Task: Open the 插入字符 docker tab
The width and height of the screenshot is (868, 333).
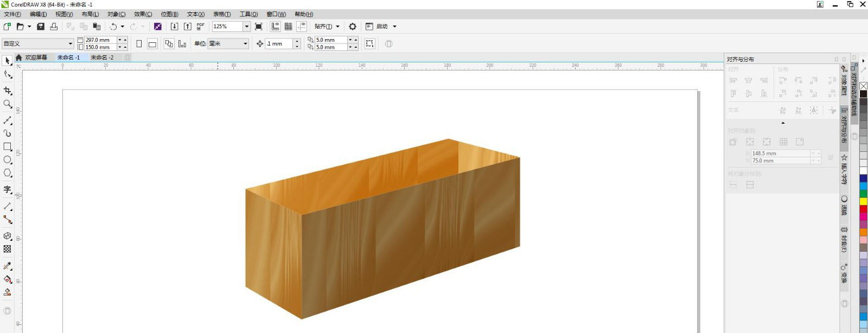Action: pos(844,169)
